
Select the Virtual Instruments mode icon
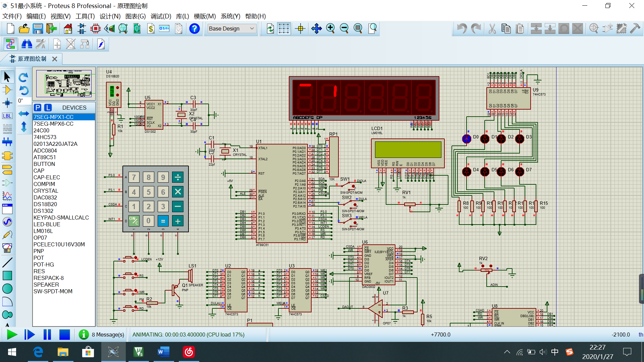(x=7, y=248)
